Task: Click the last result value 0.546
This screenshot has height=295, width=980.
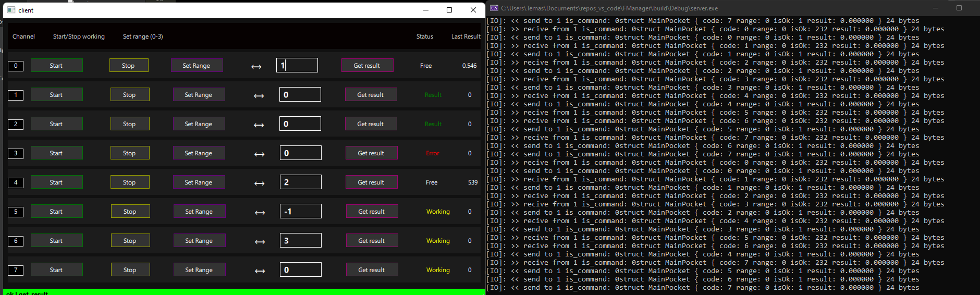Action: pos(469,66)
